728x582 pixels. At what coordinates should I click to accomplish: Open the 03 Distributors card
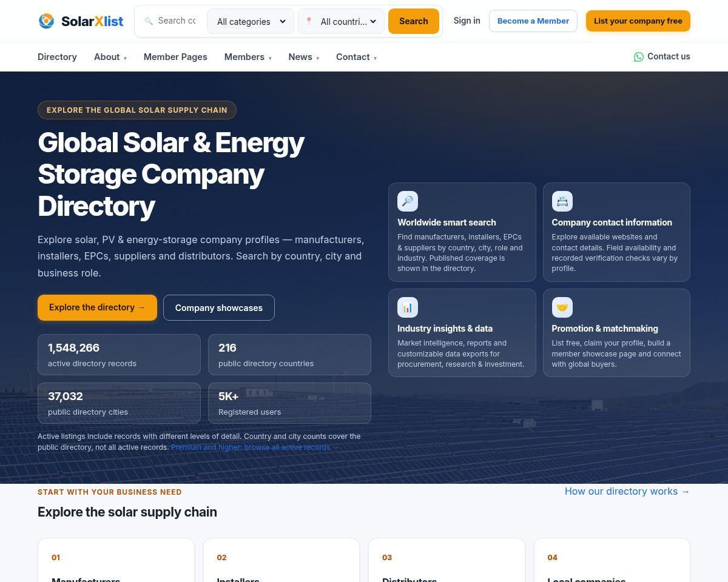pyautogui.click(x=447, y=560)
